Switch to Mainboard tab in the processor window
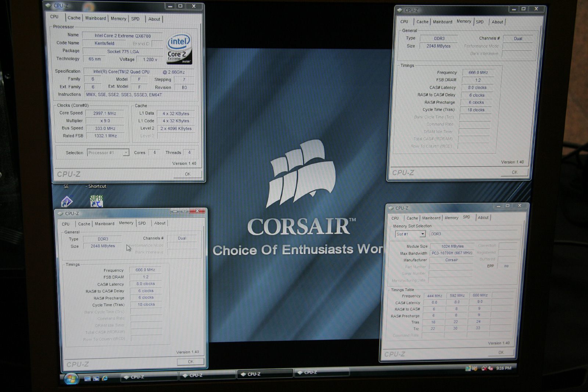 [x=96, y=18]
